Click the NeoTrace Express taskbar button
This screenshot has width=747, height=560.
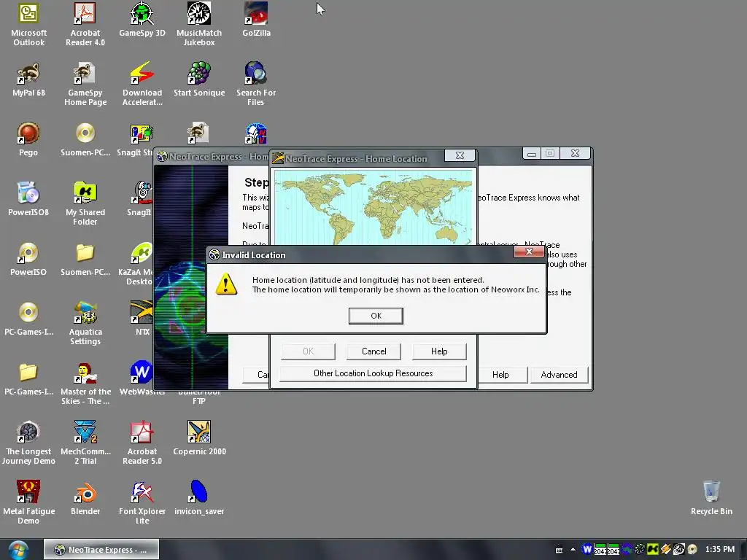pyautogui.click(x=101, y=550)
